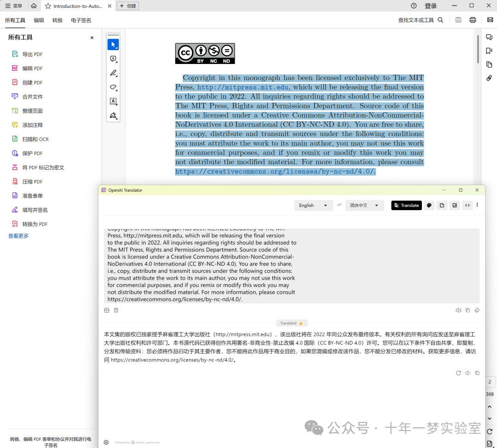Open the vertical three-dot menu in the translator
This screenshot has width=497, height=448.
[477, 205]
